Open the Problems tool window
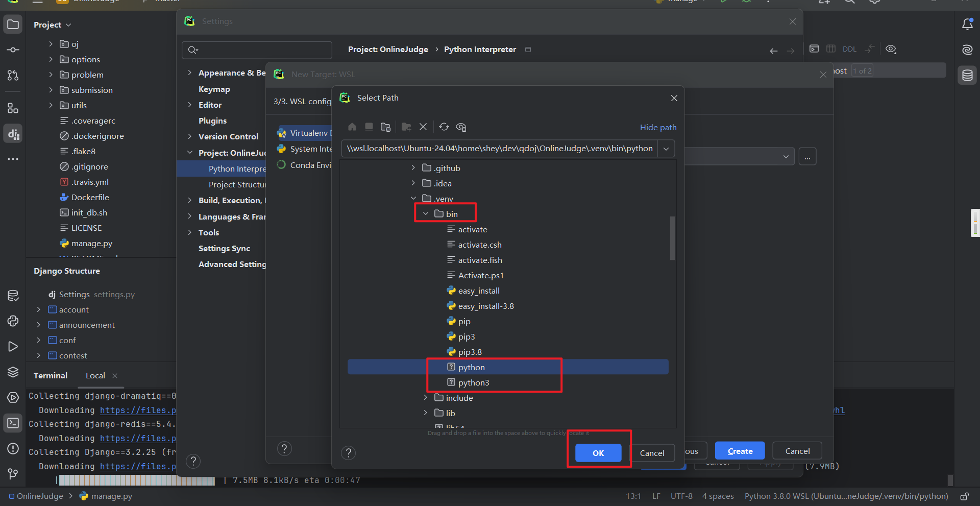The image size is (980, 506). coord(13,448)
